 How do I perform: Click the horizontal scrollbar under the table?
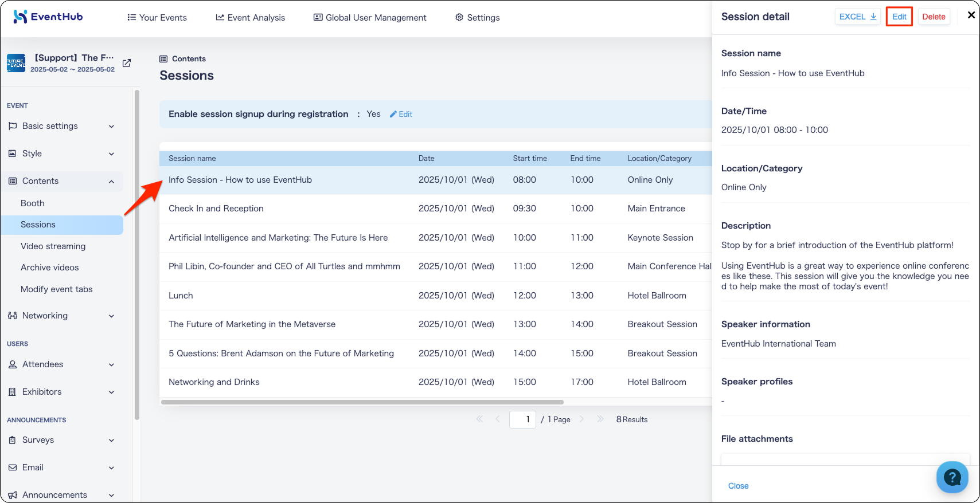coord(362,402)
